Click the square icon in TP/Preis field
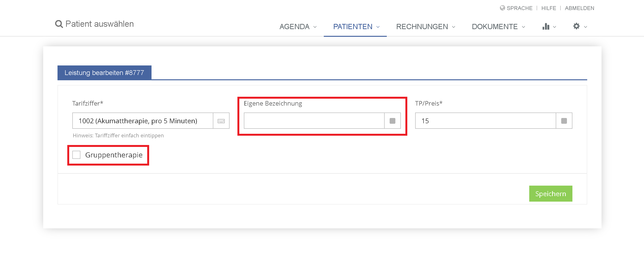Viewport: 644px width, 274px height. click(564, 121)
